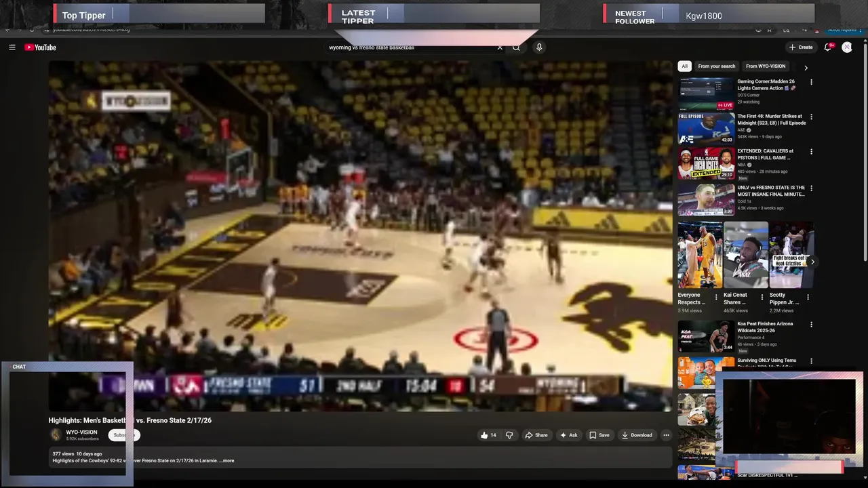Open the Scotty Pippen Jr. fight short thumbnail
Image resolution: width=868 pixels, height=488 pixels.
click(791, 255)
